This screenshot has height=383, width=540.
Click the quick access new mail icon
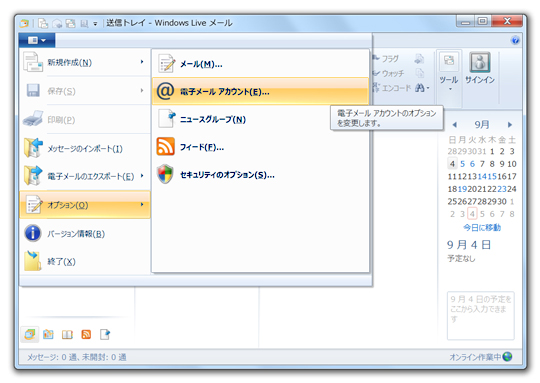(x=43, y=23)
